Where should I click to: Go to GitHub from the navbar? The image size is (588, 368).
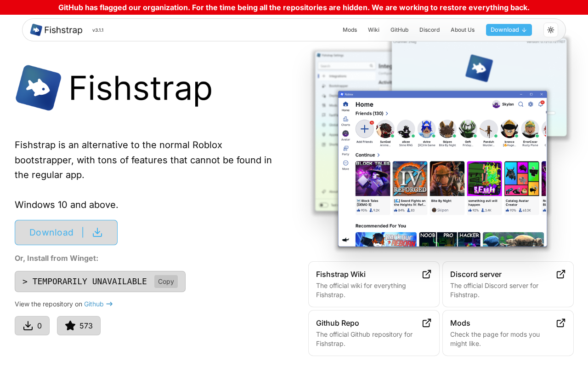(x=399, y=30)
